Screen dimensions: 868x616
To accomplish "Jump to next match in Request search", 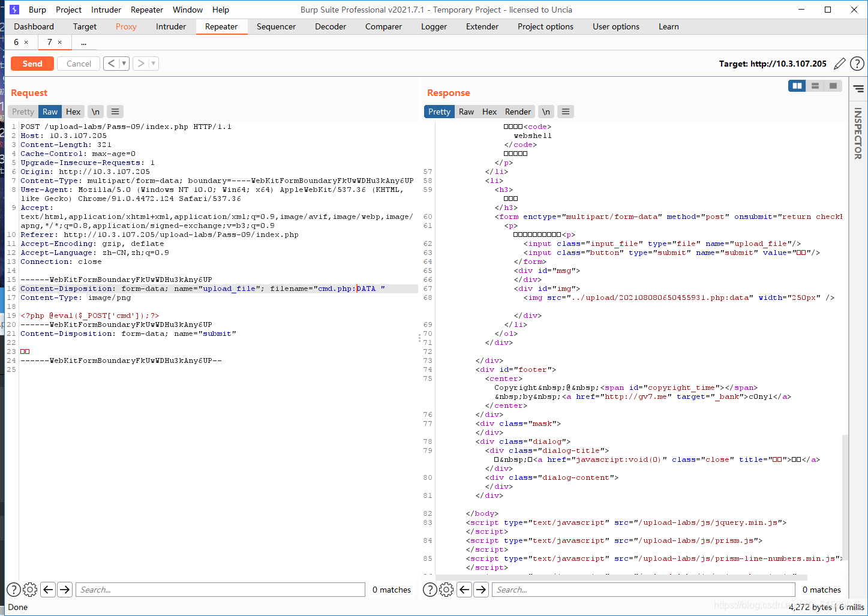I will [x=65, y=590].
